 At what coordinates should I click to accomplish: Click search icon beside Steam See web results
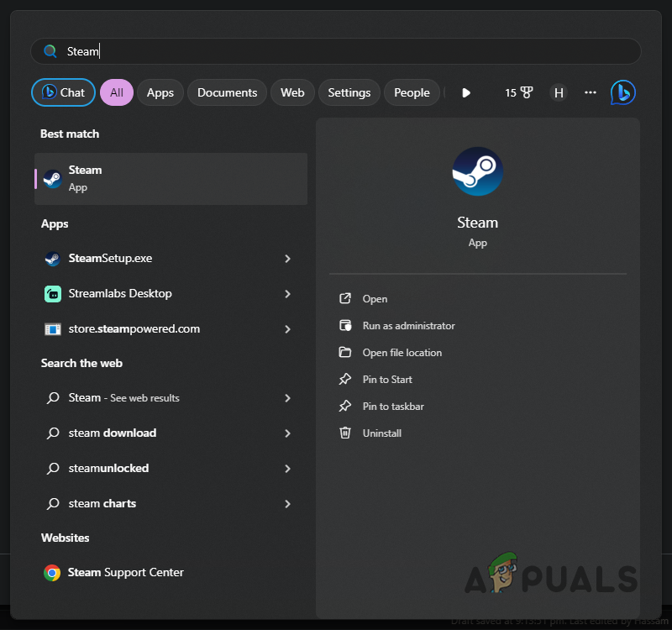(x=53, y=398)
